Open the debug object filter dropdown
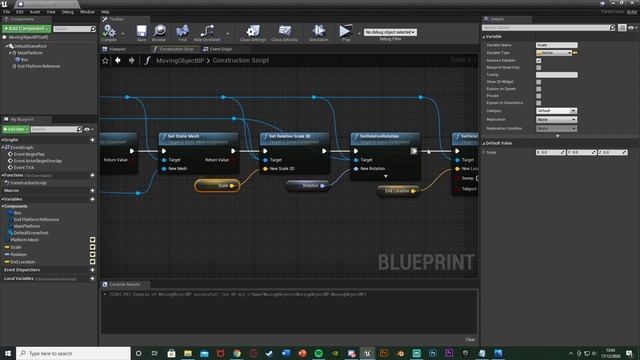This screenshot has height=360, width=640. pyautogui.click(x=390, y=32)
